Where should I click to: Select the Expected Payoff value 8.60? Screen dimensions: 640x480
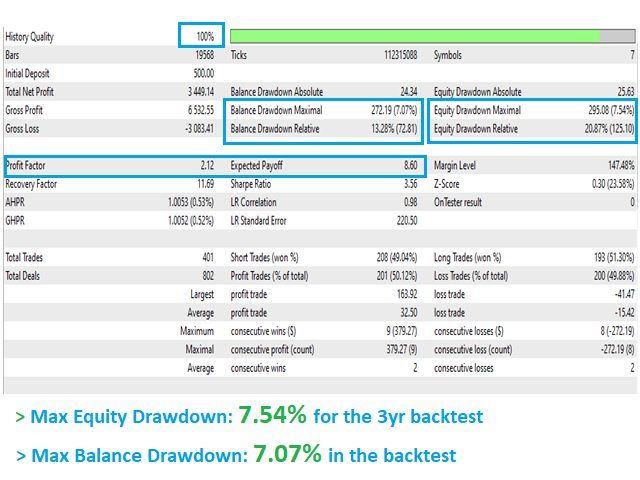(x=411, y=165)
